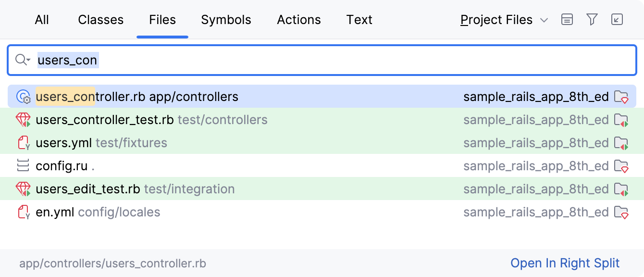Image resolution: width=644 pixels, height=277 pixels.
Task: Click module folder icon in users_controller.rb row
Action: click(621, 97)
